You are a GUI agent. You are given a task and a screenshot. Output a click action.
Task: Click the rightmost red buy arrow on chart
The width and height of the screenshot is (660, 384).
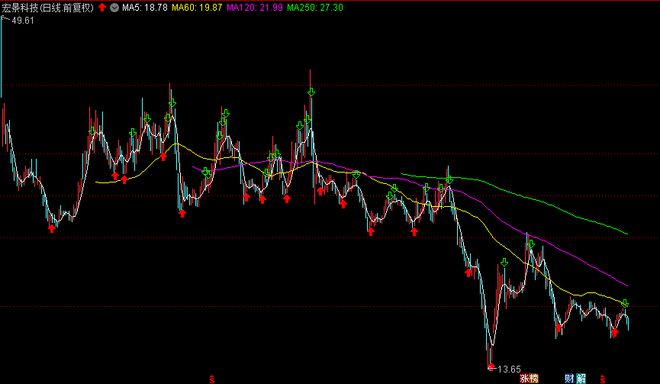click(615, 333)
